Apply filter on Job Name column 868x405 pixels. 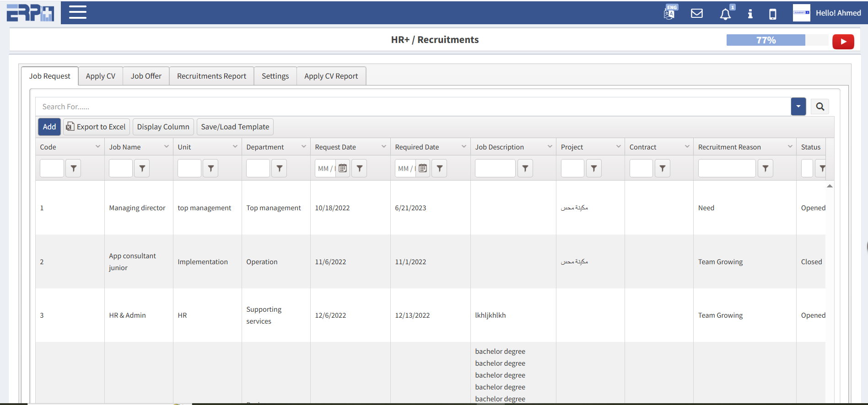tap(142, 168)
